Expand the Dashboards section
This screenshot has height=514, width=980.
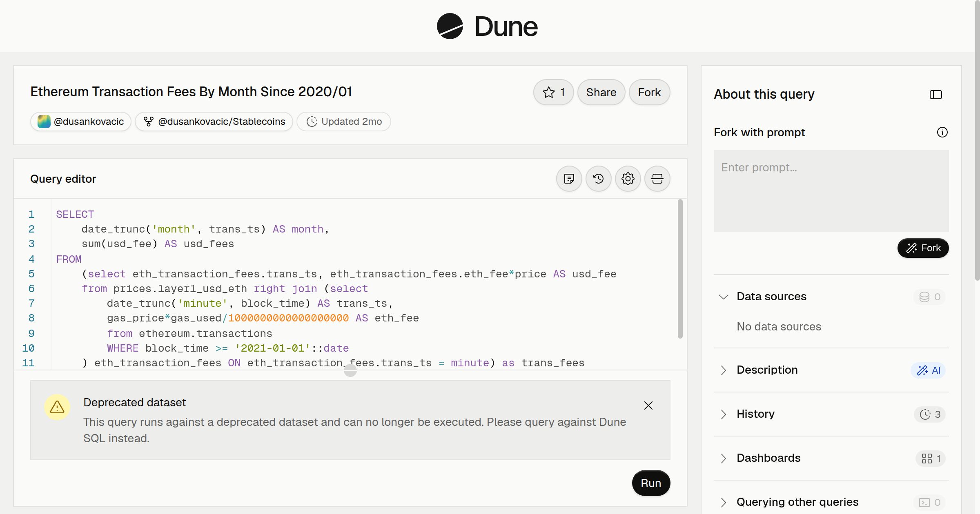pyautogui.click(x=723, y=458)
